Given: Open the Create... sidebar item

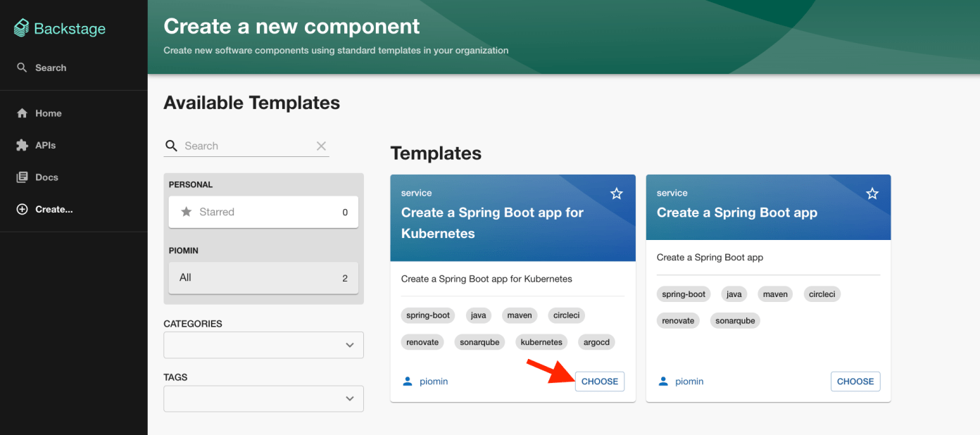Looking at the screenshot, I should [74, 209].
